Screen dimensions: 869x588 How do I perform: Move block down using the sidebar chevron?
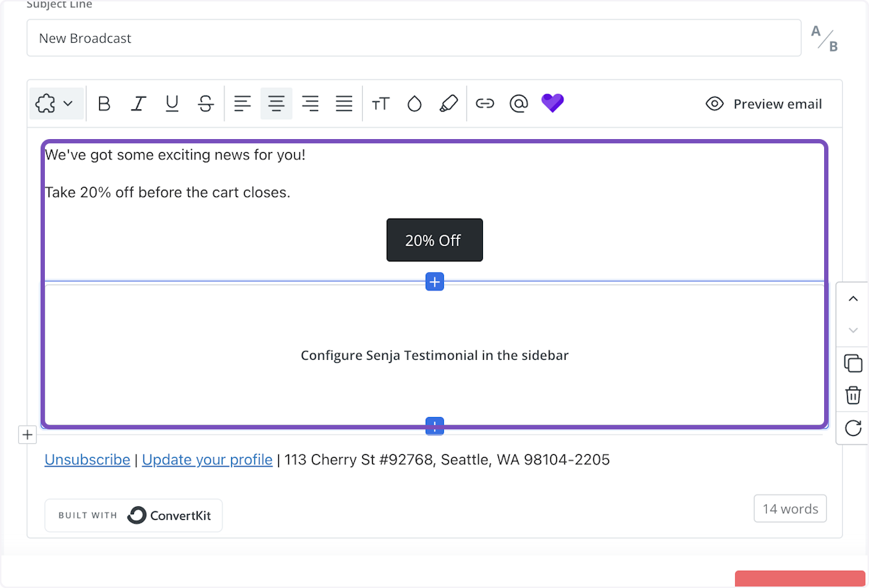pos(852,329)
